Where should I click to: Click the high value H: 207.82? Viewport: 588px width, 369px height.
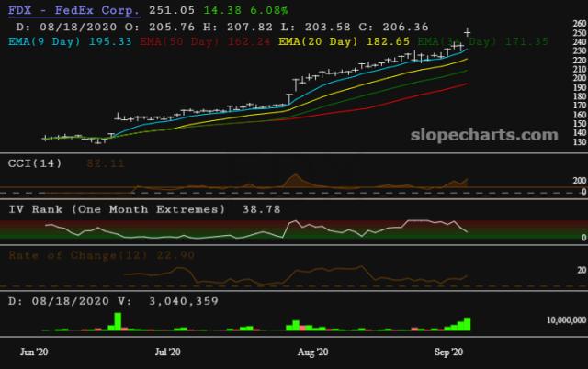238,27
